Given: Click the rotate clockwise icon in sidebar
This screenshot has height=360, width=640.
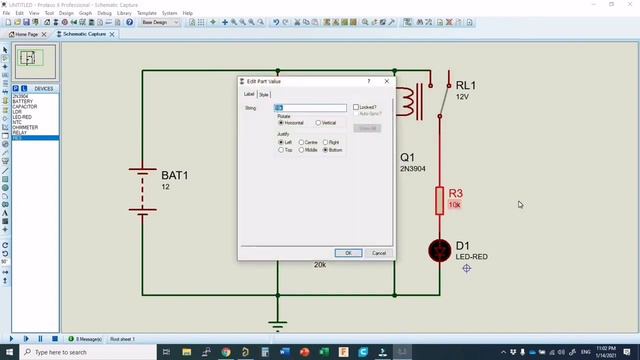Looking at the screenshot, I should click(5, 245).
